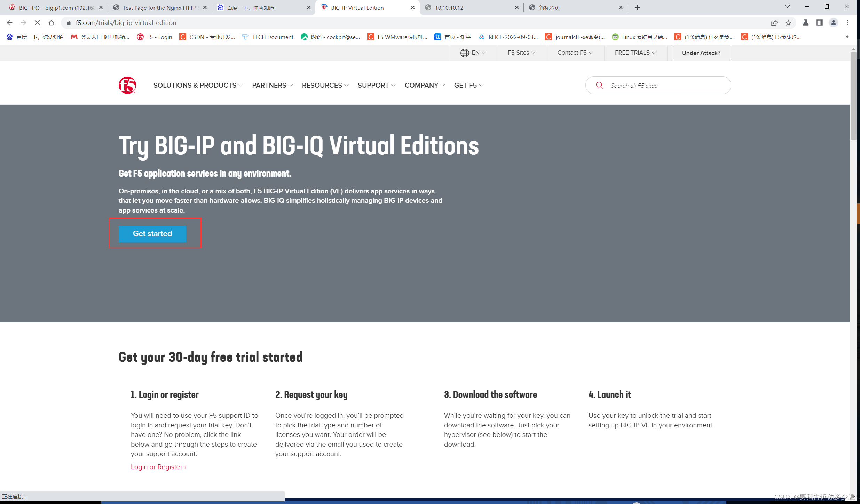The height and width of the screenshot is (504, 860).
Task: Click the browser home icon
Action: coord(51,23)
